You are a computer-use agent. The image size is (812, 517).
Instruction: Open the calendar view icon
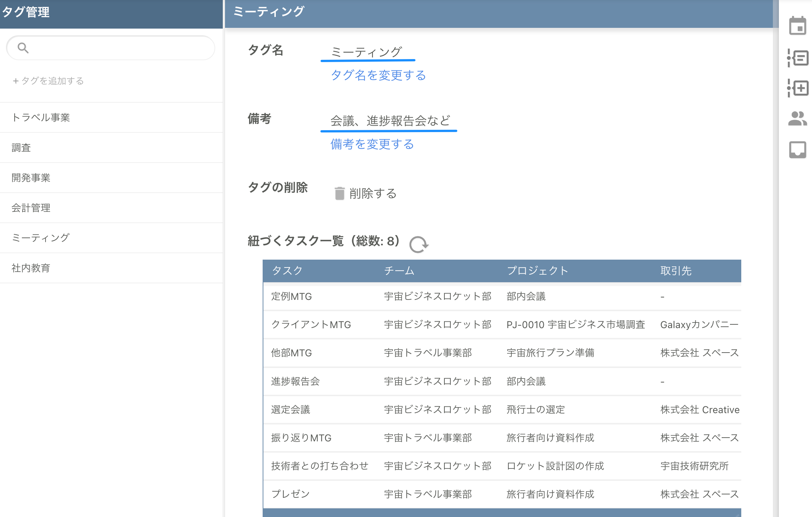coord(797,26)
